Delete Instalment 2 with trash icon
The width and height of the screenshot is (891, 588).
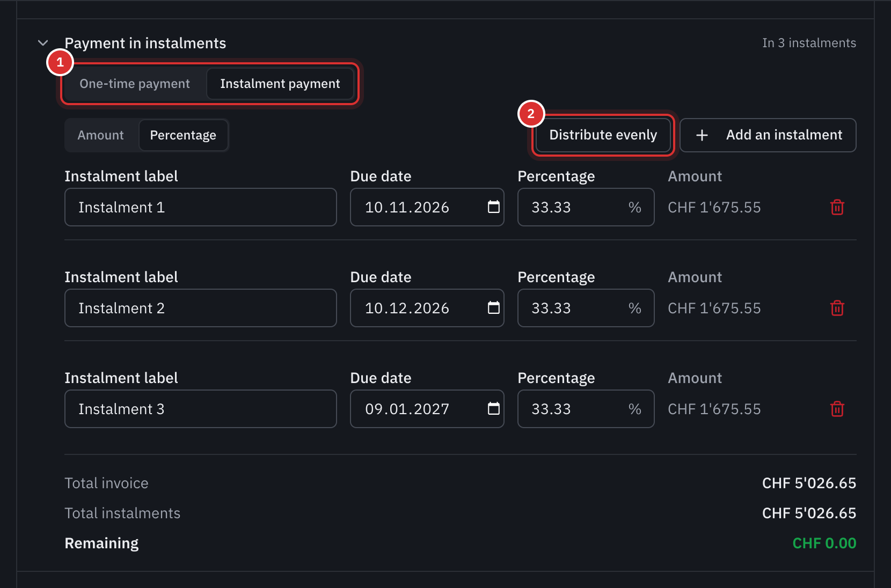(837, 308)
